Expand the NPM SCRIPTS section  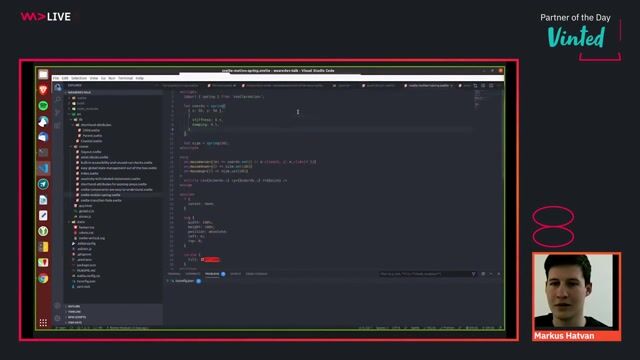pyautogui.click(x=77, y=317)
